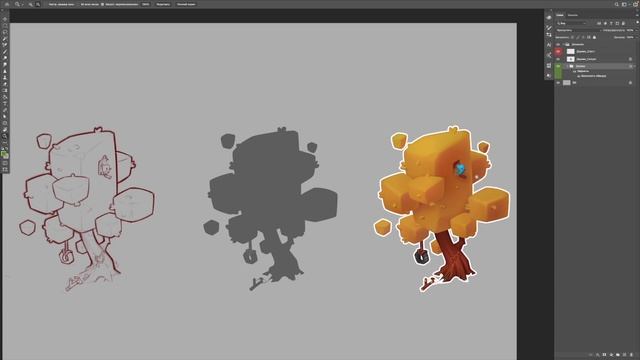The height and width of the screenshot is (360, 640).
Task: Open the zoom tool preset picker
Action: click(19, 4)
